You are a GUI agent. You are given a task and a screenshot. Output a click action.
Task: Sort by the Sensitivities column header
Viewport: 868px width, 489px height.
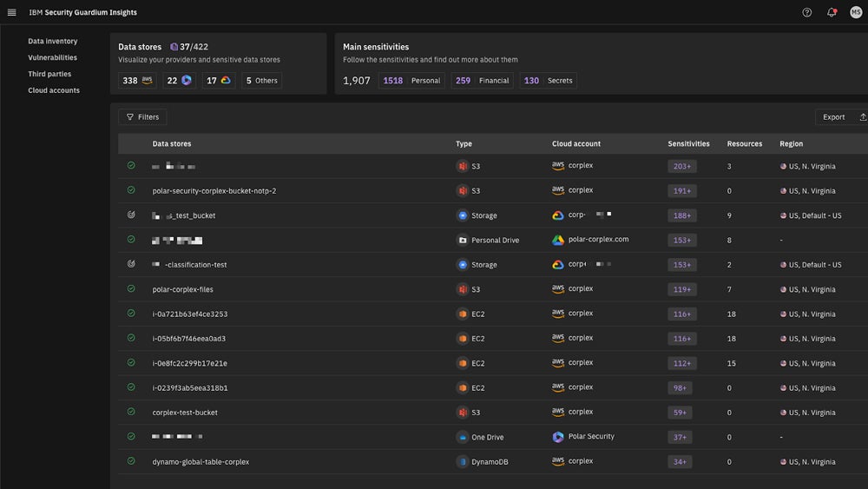pos(688,144)
